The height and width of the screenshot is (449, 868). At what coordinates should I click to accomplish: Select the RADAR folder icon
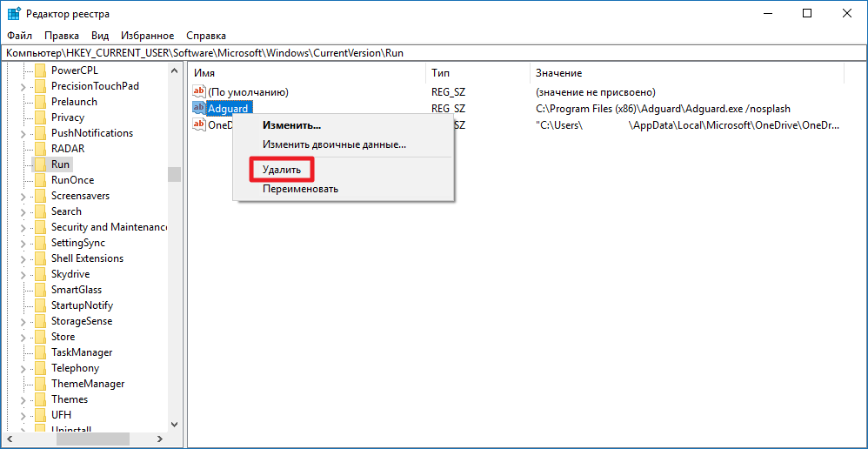[40, 149]
